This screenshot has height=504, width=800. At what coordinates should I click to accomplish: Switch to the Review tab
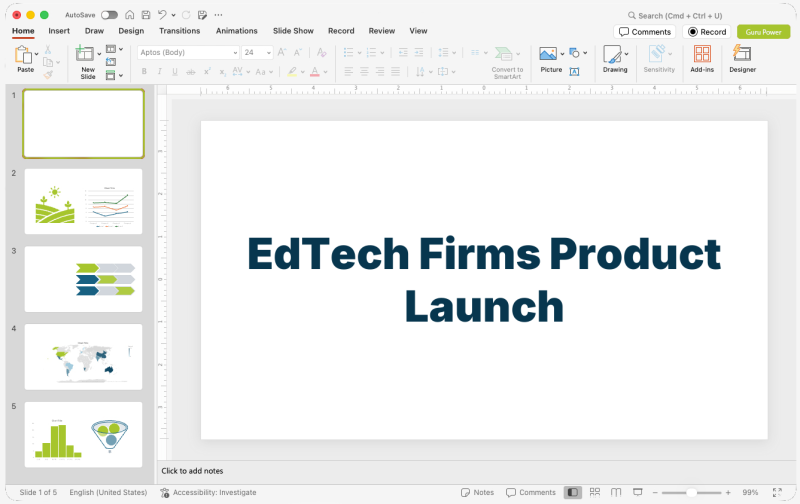click(x=382, y=31)
